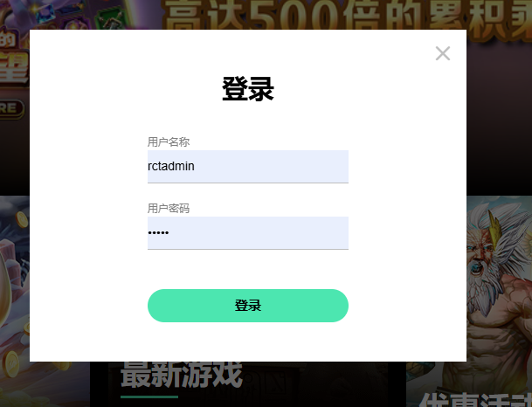Click the 用户名称 field containing rctadmin
Screen dimensions: 532x407
248,167
